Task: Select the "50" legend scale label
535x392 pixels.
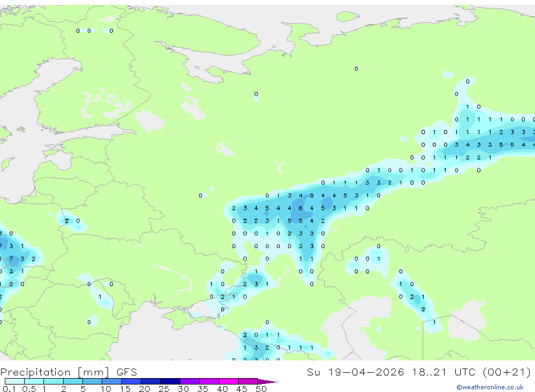Action: click(x=261, y=389)
